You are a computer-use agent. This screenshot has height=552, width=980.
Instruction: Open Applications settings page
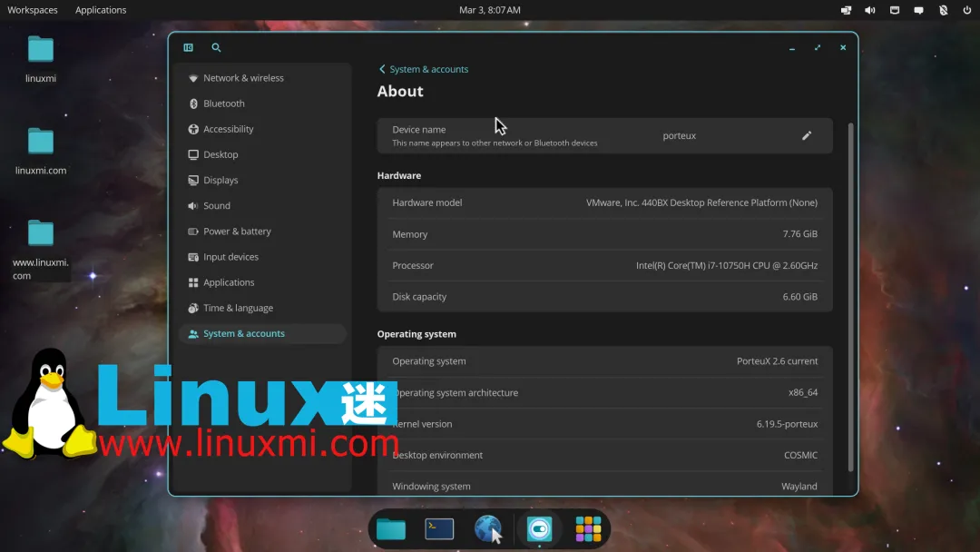tap(262, 282)
